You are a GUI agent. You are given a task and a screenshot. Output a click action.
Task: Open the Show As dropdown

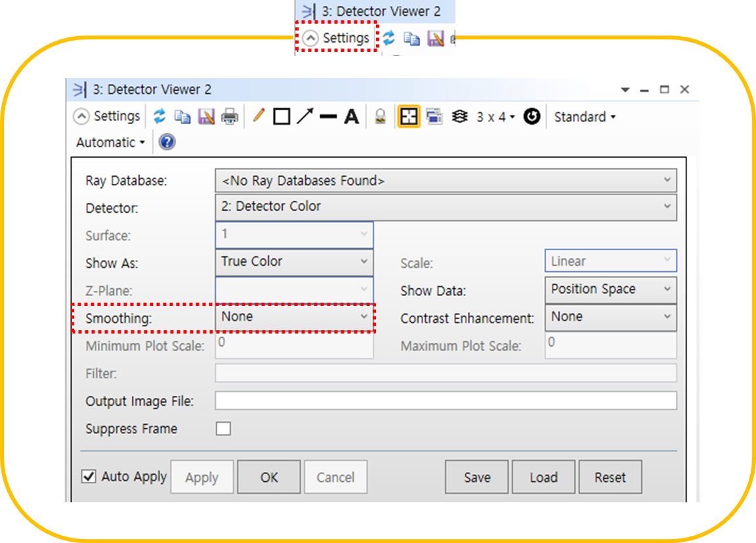[x=294, y=261]
